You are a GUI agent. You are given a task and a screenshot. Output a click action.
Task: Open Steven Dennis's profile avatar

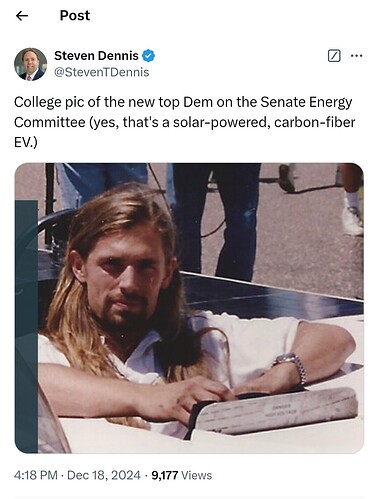point(30,64)
